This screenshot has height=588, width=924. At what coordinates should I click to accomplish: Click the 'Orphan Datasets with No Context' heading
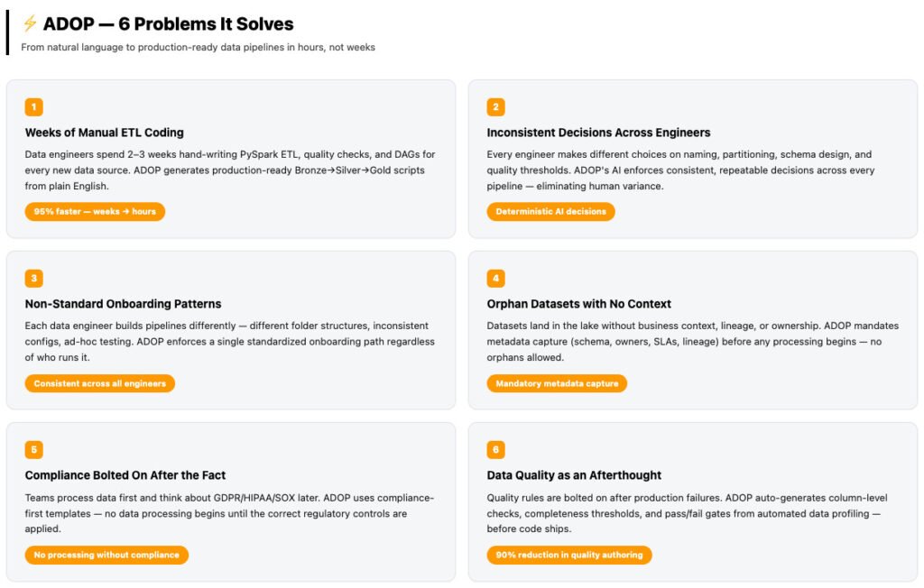578,304
